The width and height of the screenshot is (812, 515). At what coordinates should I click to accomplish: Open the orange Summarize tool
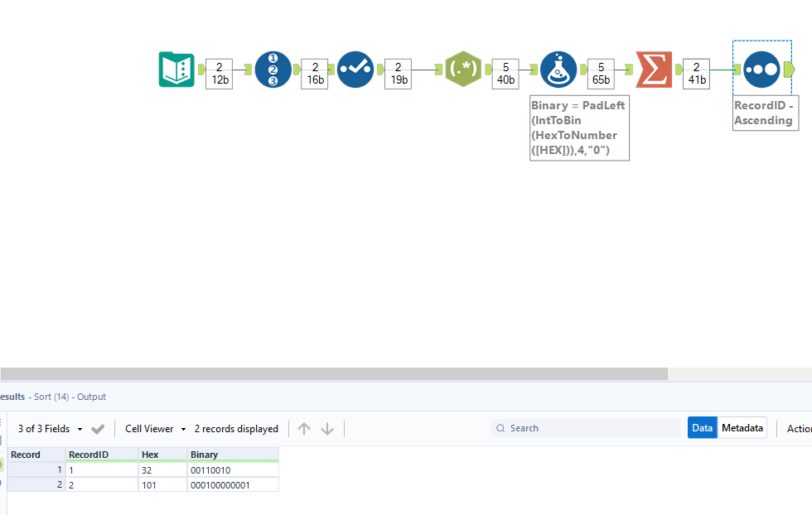click(654, 69)
